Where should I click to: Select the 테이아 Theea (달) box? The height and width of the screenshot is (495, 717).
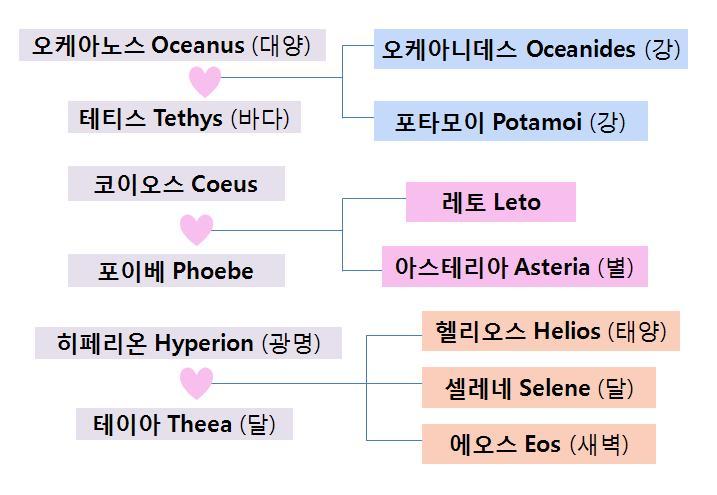tap(185, 424)
